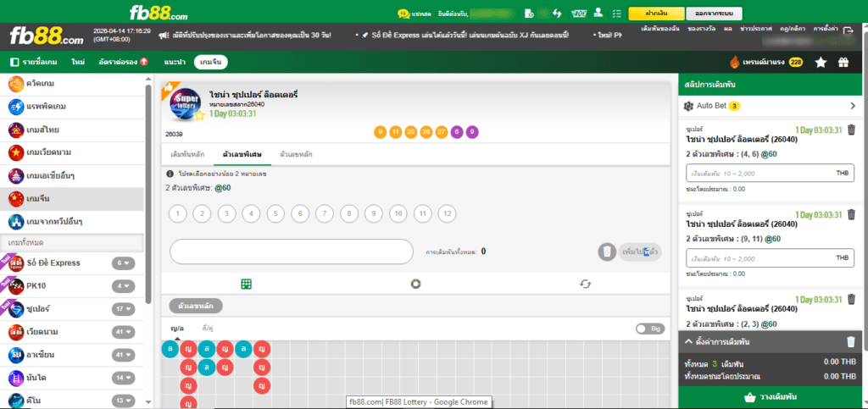Expand ซุปเปอร์ game list (17)
The height and width of the screenshot is (409, 868).
(x=124, y=308)
